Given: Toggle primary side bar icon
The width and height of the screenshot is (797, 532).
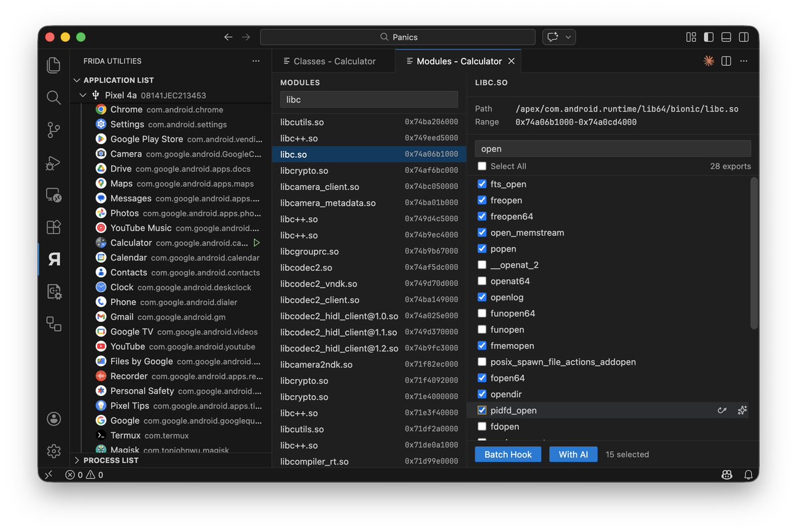Looking at the screenshot, I should [x=709, y=37].
